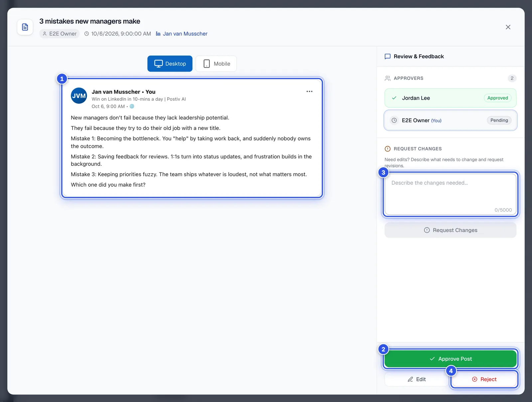532x402 pixels.
Task: Click the Review & Feedback comment icon
Action: 387,57
